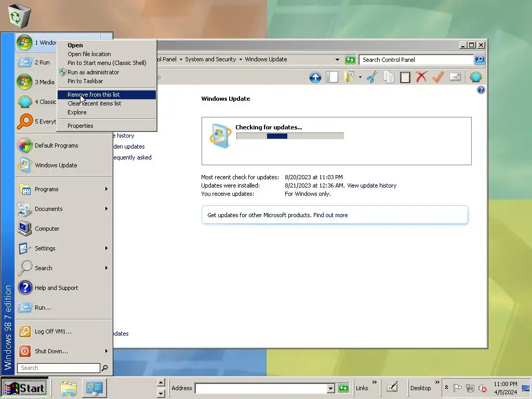Click the Start button
Viewport: 532px width, 399px height.
pos(24,388)
